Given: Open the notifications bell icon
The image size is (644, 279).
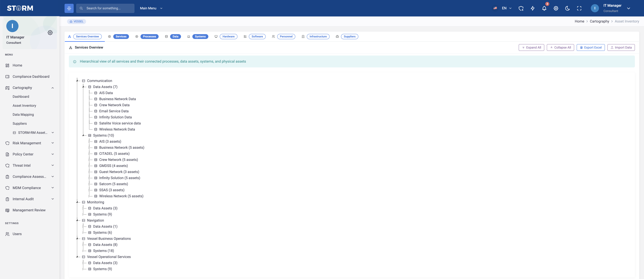Looking at the screenshot, I should coord(544,8).
